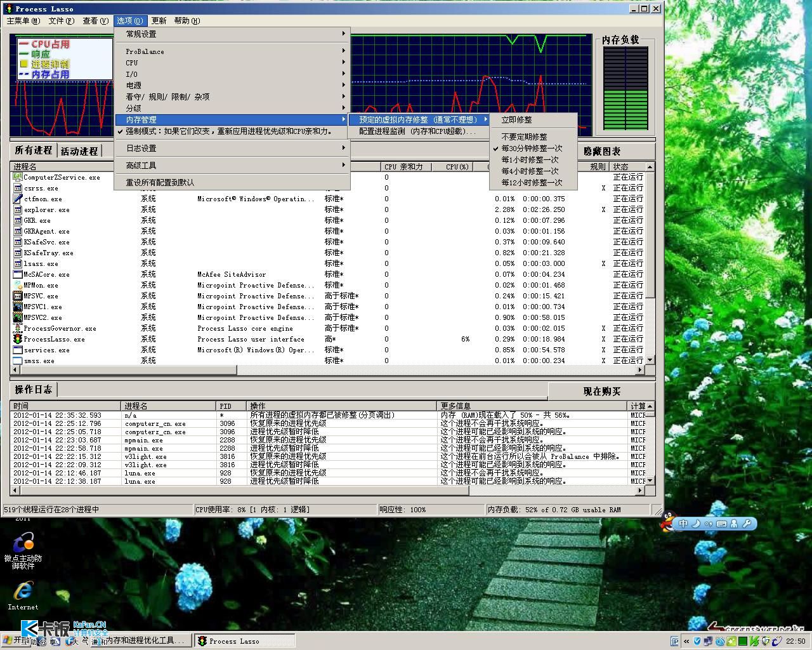Click the punctuation icon on IME bar

[709, 524]
